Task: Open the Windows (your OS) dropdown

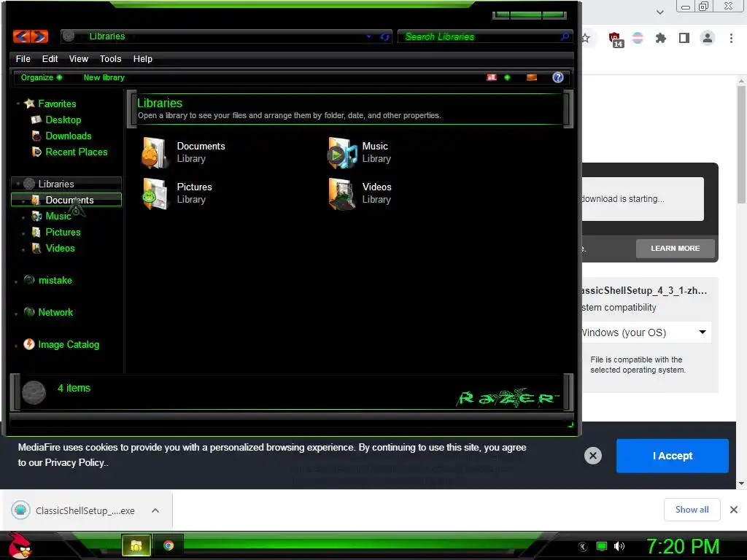Action: [x=646, y=332]
